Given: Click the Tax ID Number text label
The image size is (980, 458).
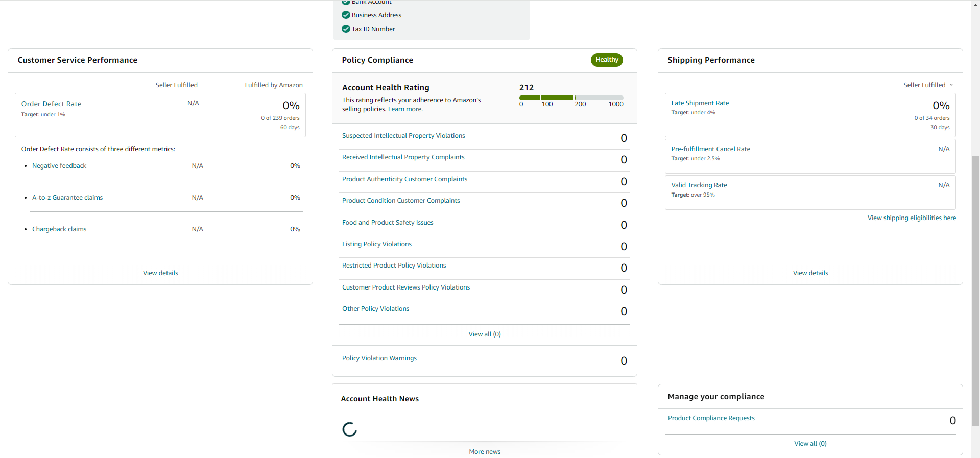Looking at the screenshot, I should (373, 29).
